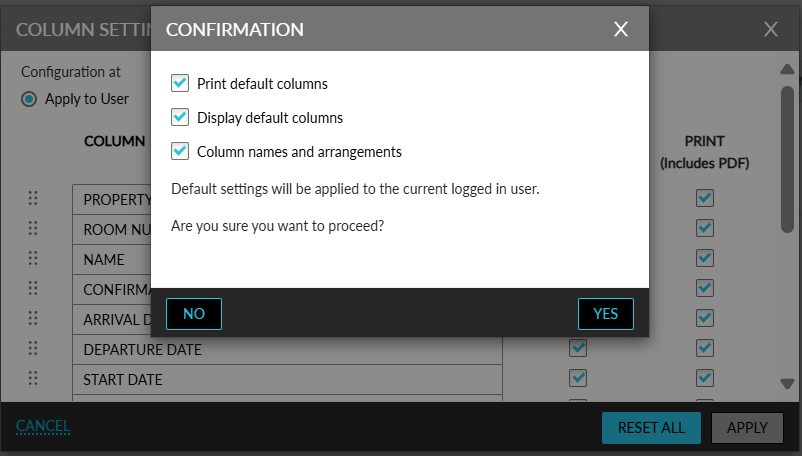Close the Confirmation dialog with X
This screenshot has width=802, height=456.
coord(621,29)
